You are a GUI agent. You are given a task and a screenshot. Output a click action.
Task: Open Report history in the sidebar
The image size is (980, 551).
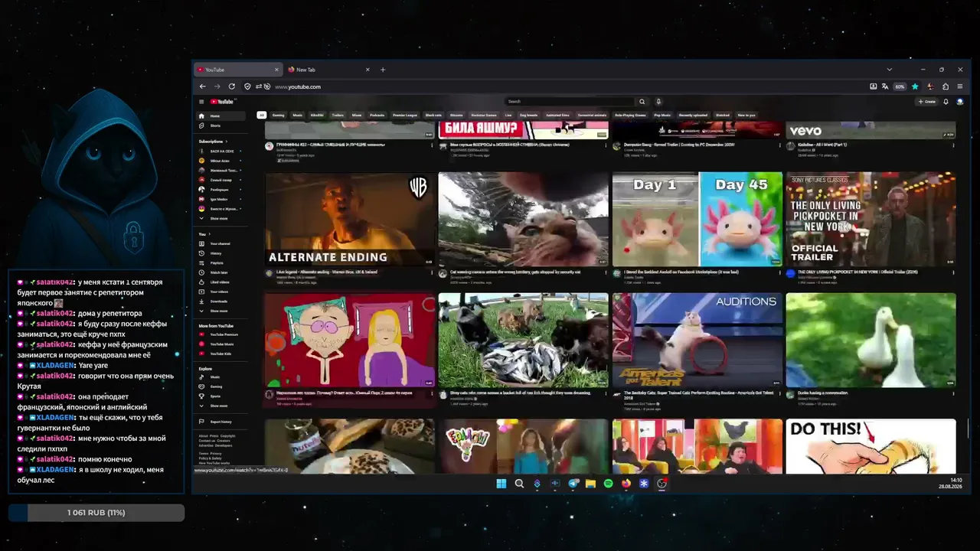tap(222, 422)
